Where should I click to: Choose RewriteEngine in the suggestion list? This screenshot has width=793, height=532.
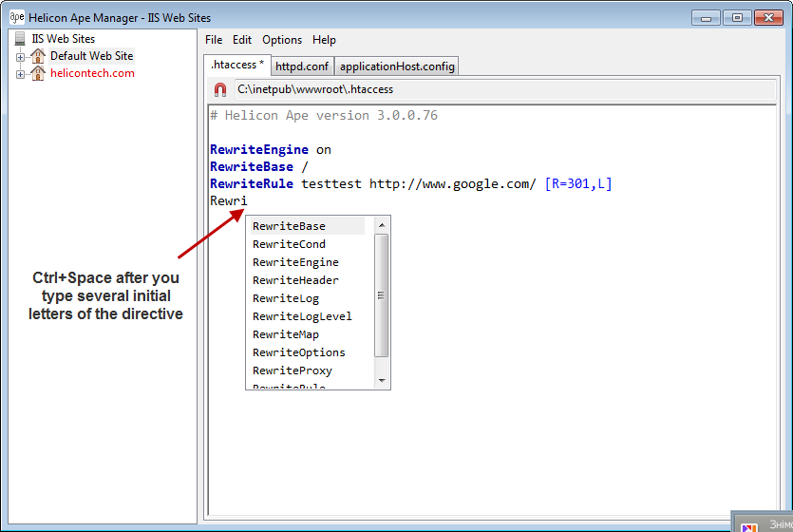295,262
